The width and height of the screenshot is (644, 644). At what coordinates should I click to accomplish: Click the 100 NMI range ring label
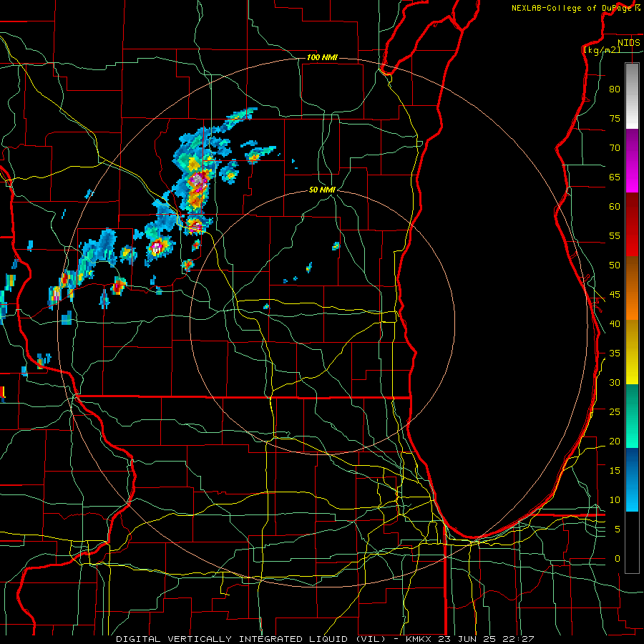tap(323, 57)
